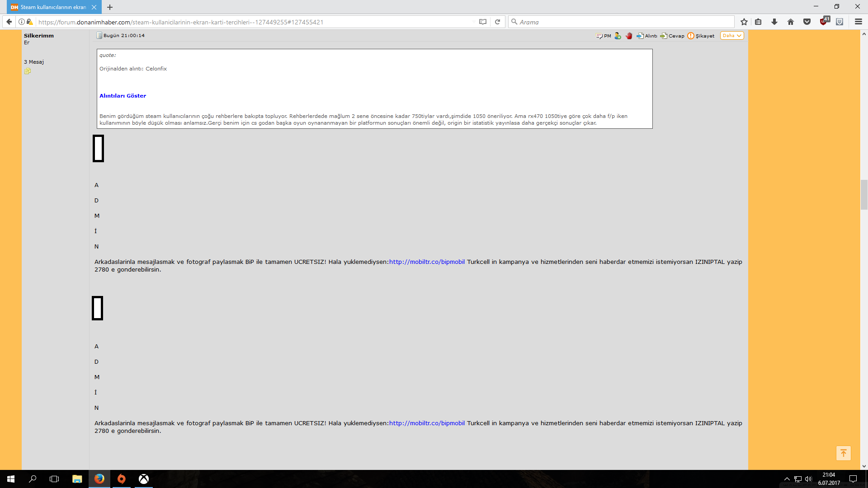Open Windows taskbar search

33,479
